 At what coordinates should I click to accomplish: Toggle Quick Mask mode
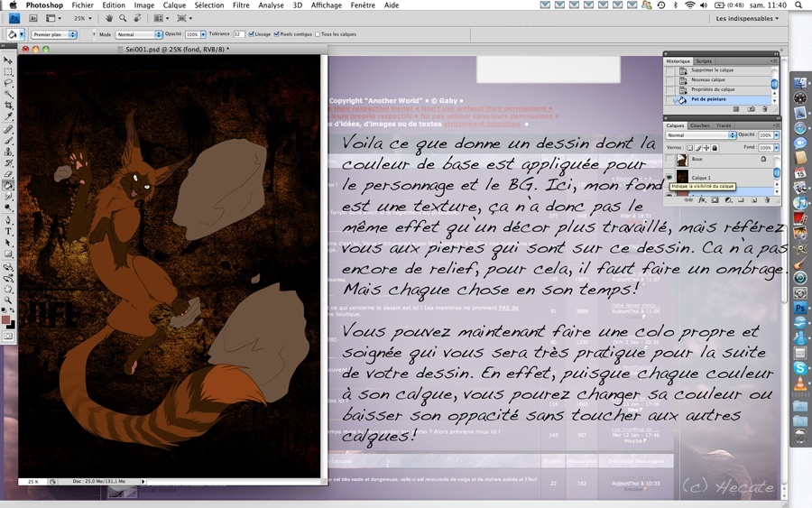pos(8,336)
